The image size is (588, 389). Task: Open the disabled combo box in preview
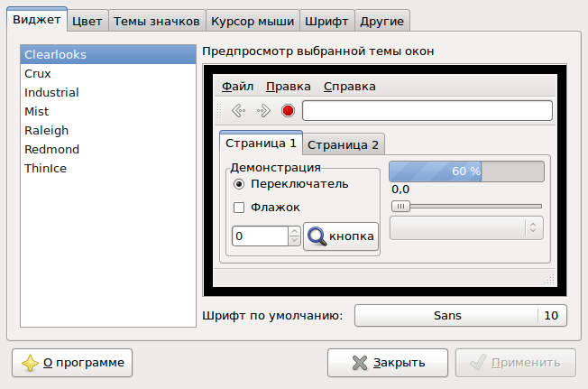coord(465,227)
